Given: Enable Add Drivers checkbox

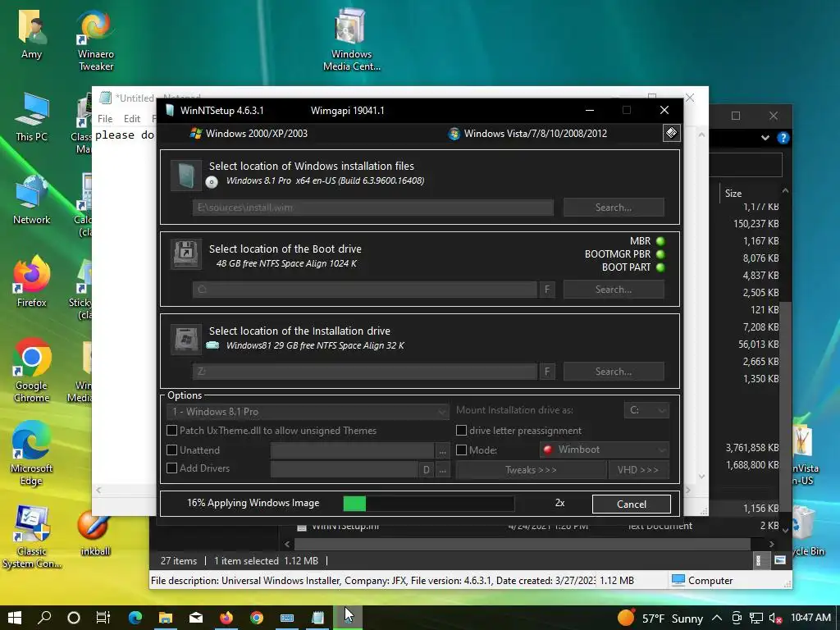Looking at the screenshot, I should 172,468.
